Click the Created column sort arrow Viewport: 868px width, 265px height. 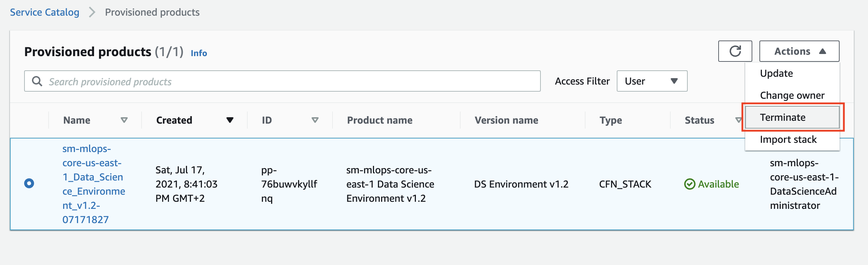click(230, 120)
